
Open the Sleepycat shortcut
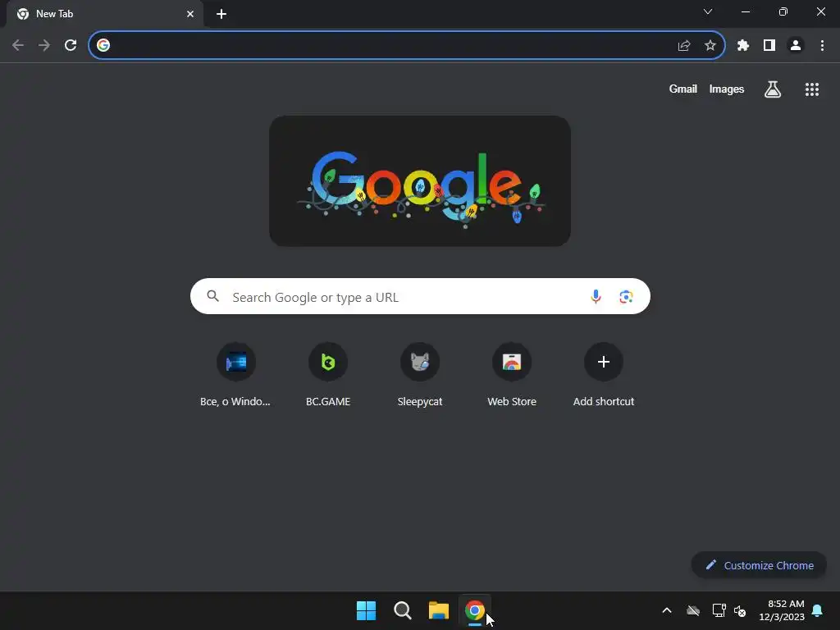[420, 375]
